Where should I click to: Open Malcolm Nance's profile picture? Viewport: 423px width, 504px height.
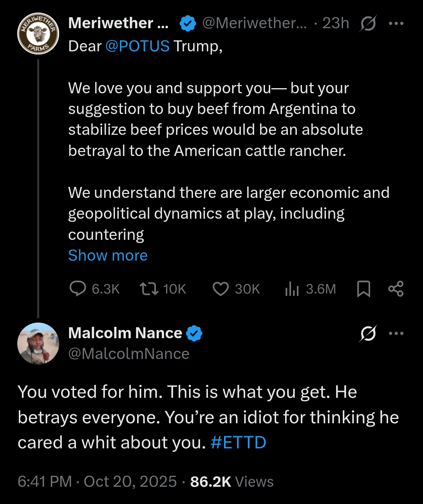[x=38, y=343]
